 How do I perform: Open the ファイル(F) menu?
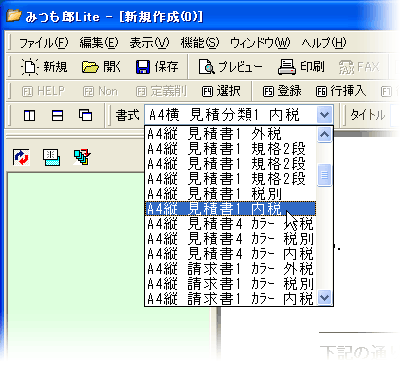(43, 43)
